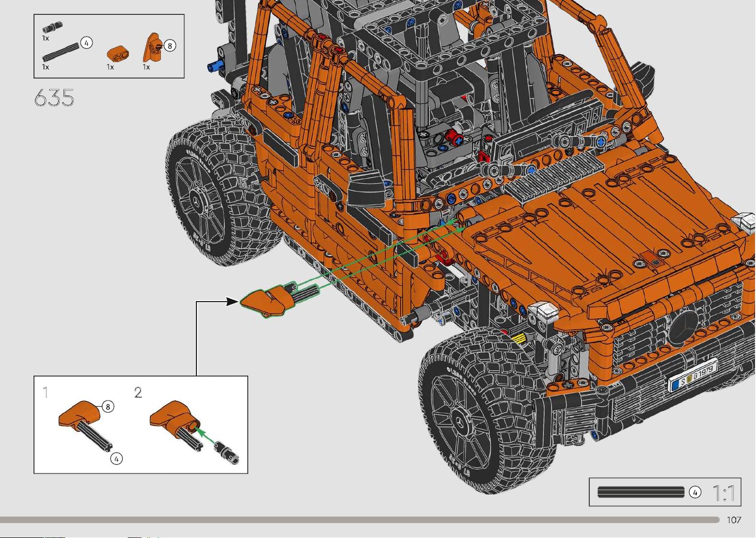Click the white turn signal on left fender
This screenshot has width=756, height=538.
(543, 312)
